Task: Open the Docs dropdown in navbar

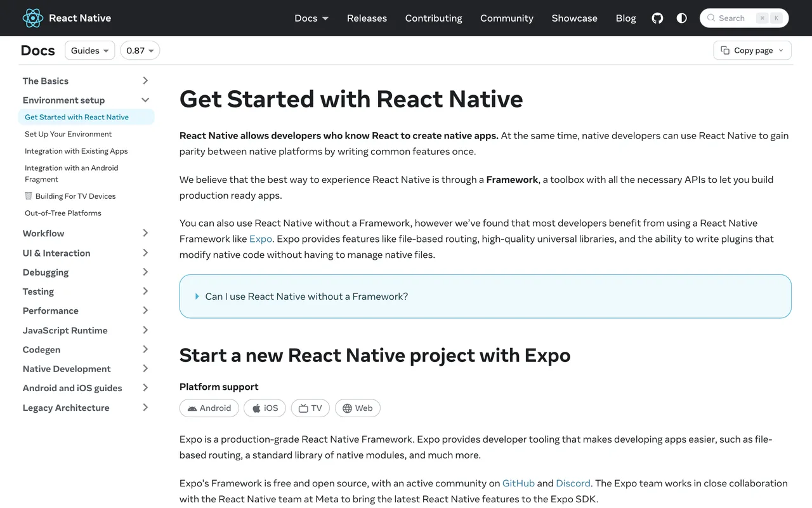Action: (x=311, y=18)
